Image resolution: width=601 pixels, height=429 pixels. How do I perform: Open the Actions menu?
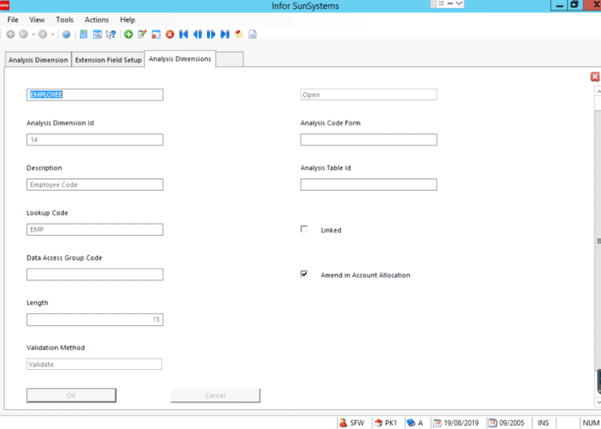pos(97,19)
